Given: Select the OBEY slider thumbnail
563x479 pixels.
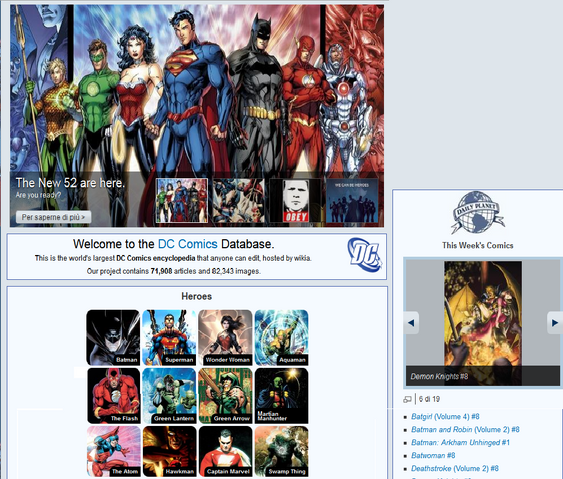Looking at the screenshot, I should click(x=295, y=200).
